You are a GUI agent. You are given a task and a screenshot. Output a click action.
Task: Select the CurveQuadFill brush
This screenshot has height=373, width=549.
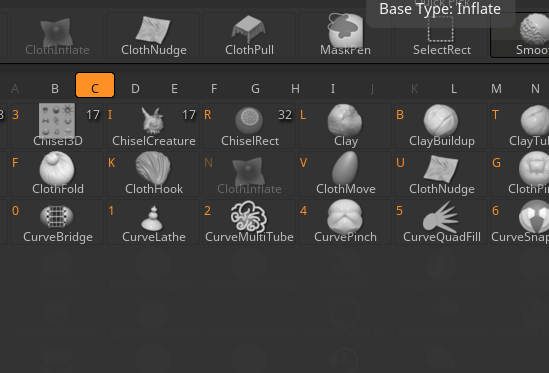(x=441, y=222)
